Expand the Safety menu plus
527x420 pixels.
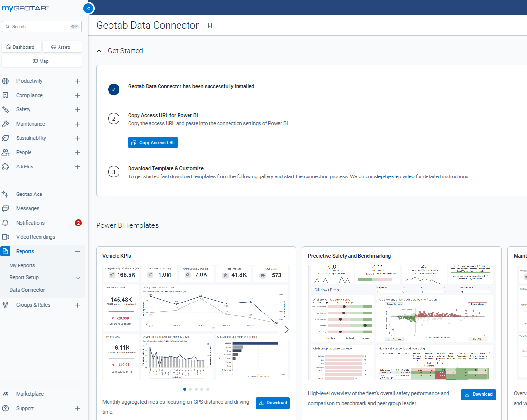77,110
